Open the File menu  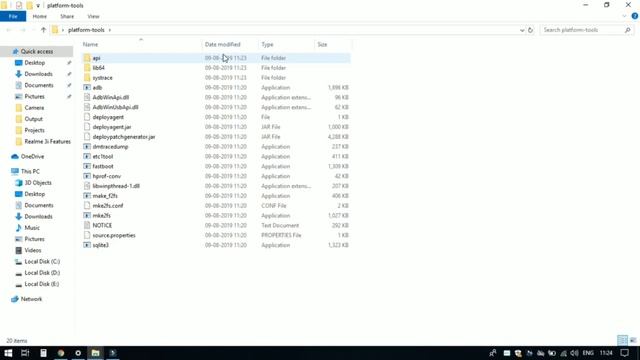pos(13,16)
